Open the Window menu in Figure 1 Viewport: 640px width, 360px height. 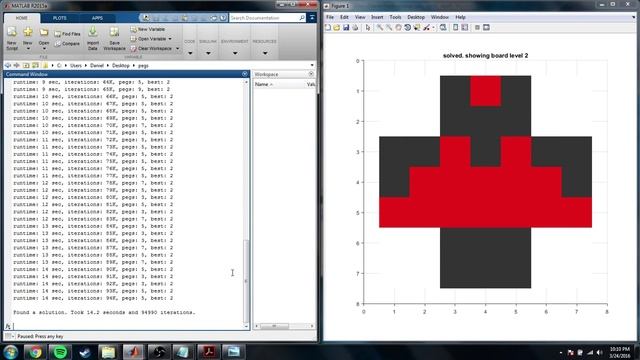coord(440,17)
